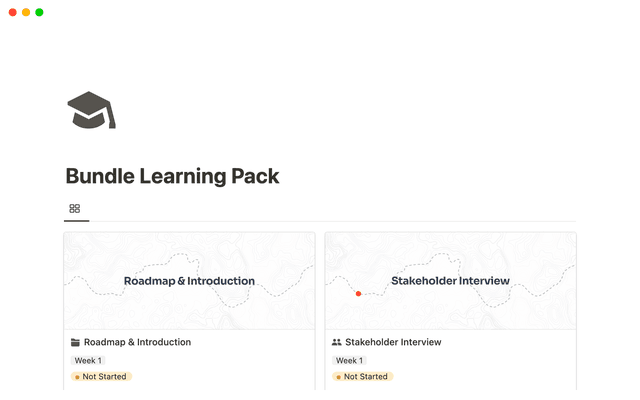The image size is (640, 400).
Task: Close the window with the red button
Action: [x=12, y=12]
